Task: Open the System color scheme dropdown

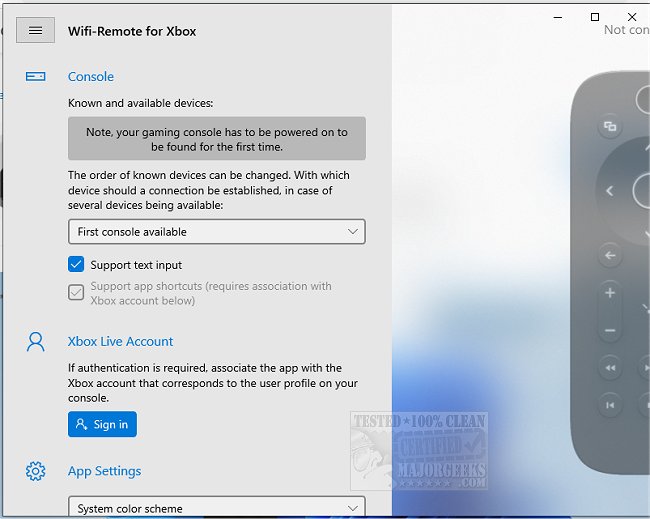Action: (217, 507)
